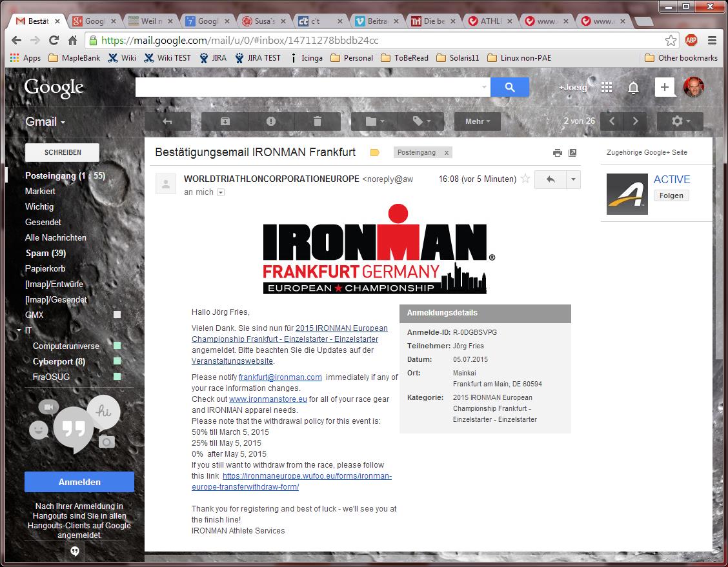
Task: Expand search options dropdown arrow
Action: tap(484, 87)
